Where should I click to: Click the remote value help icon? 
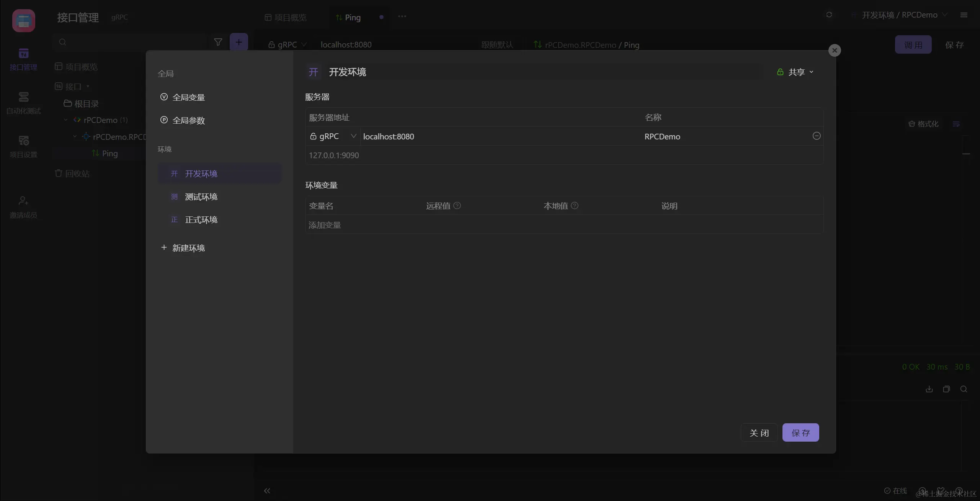pyautogui.click(x=457, y=206)
